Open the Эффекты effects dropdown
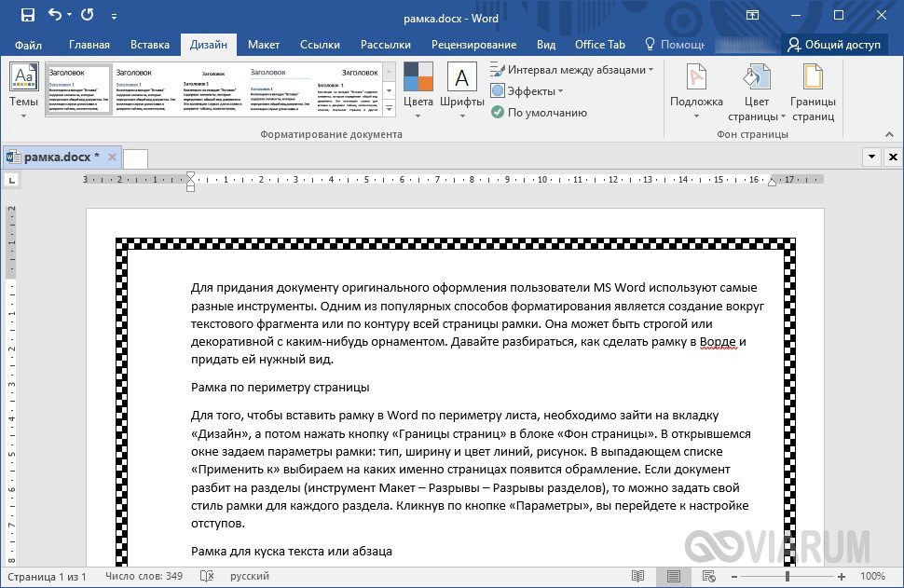 [527, 91]
